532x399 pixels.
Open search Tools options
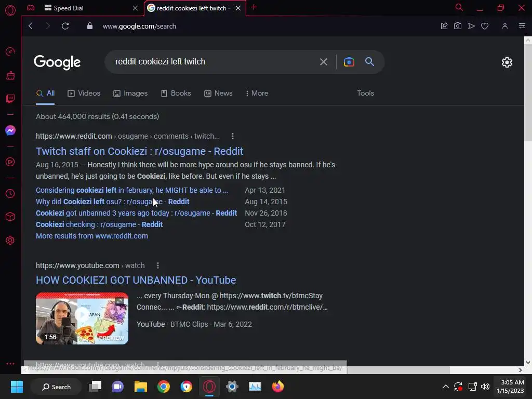point(365,94)
